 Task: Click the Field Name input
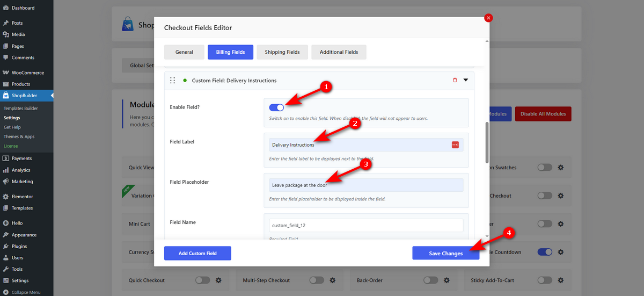pyautogui.click(x=366, y=226)
